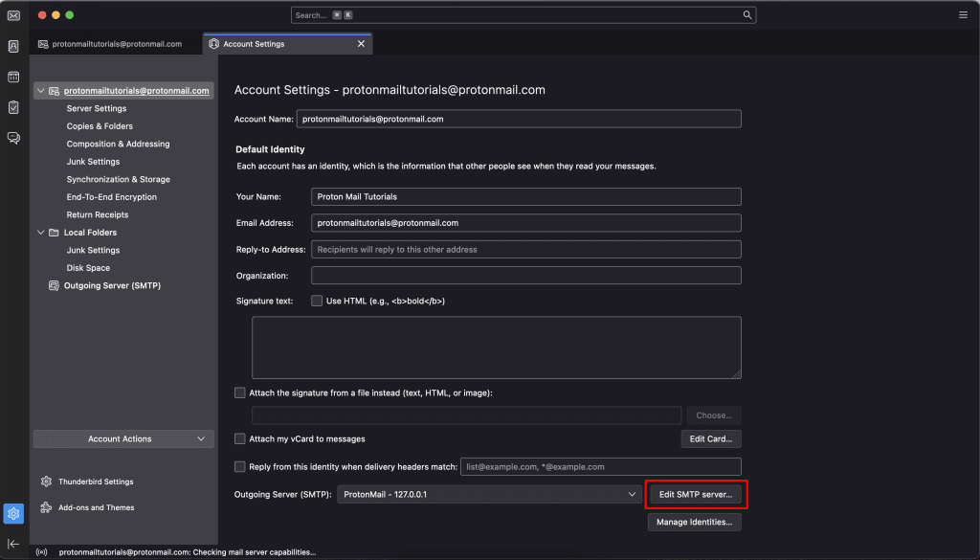This screenshot has height=560, width=980.
Task: Check Attach the signature from a file
Action: [240, 392]
